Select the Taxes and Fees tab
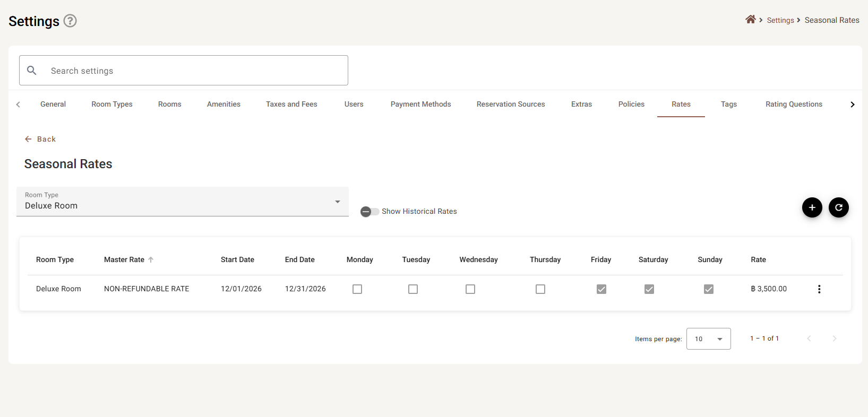The height and width of the screenshot is (417, 868). (x=291, y=104)
